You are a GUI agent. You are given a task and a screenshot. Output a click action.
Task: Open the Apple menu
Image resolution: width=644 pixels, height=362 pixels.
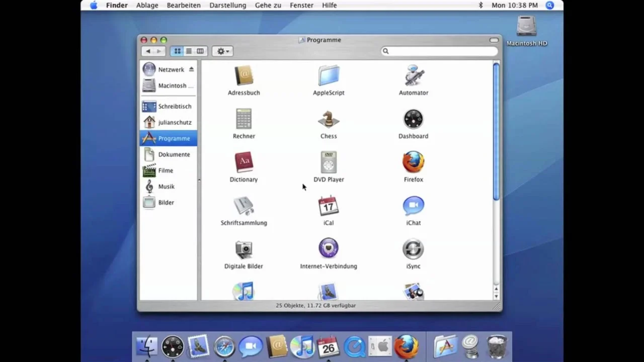(94, 5)
